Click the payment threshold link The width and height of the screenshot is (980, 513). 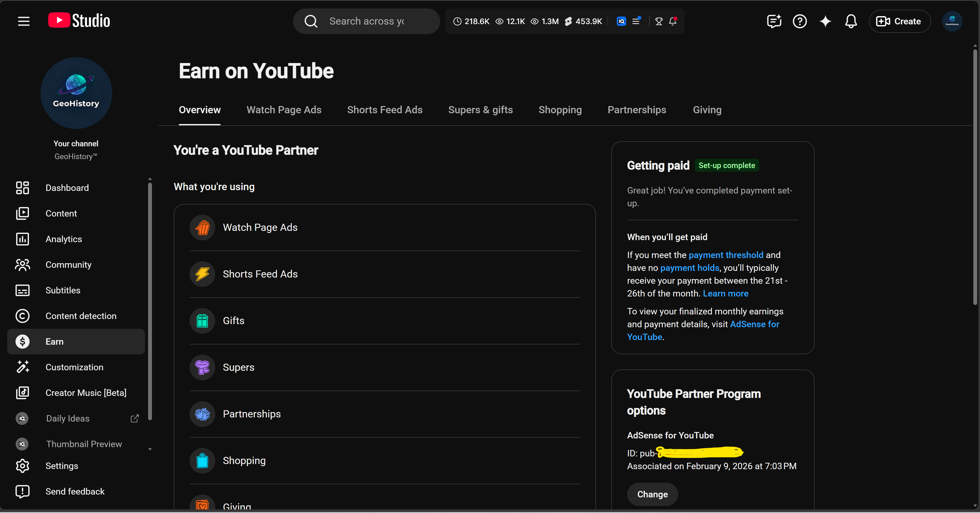pyautogui.click(x=726, y=255)
